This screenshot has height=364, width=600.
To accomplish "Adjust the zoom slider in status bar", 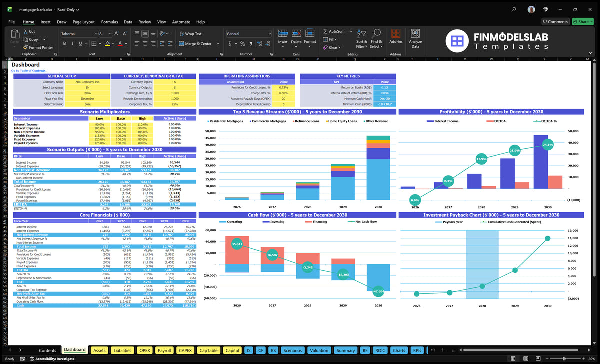I will coord(564,359).
